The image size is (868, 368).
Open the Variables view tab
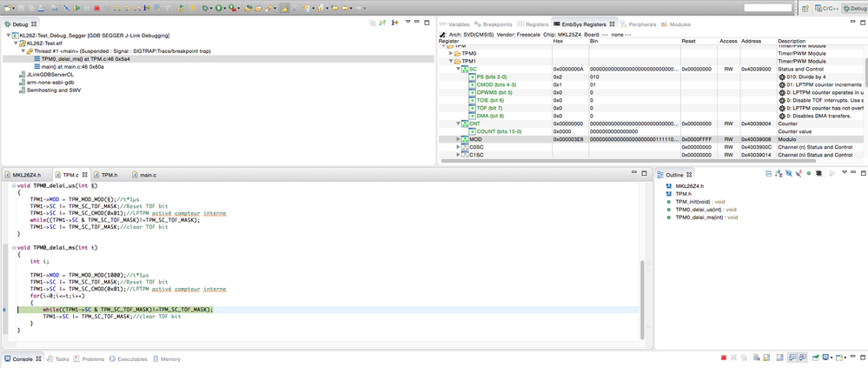[454, 24]
